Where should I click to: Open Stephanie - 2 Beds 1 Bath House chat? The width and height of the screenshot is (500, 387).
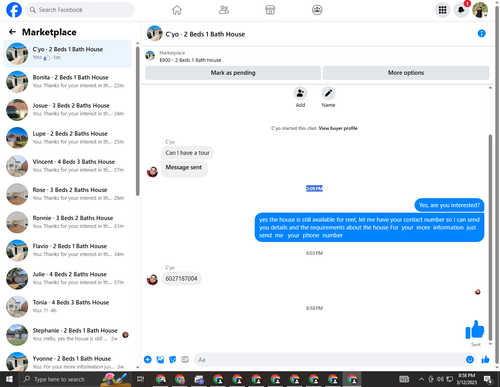pos(67,335)
